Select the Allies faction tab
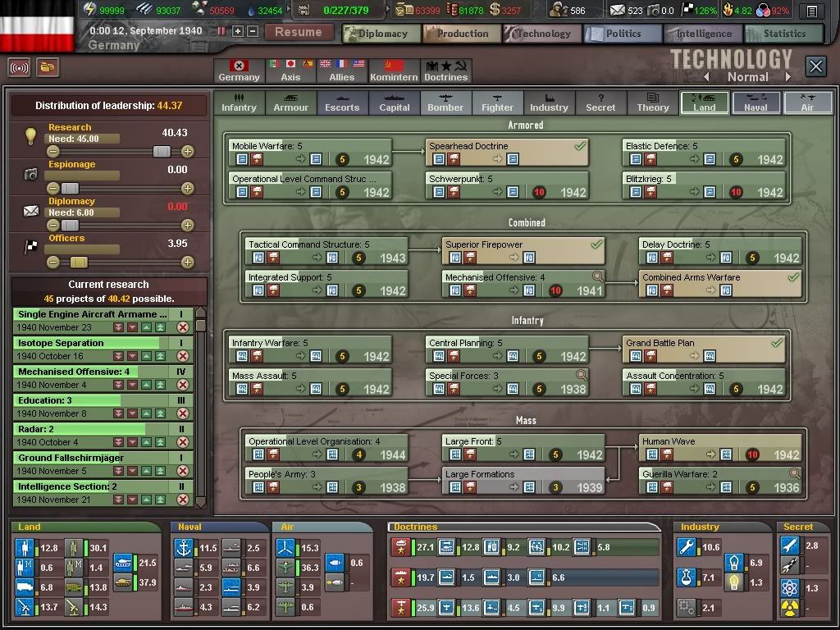Screen dimensions: 840x630 (x=342, y=71)
